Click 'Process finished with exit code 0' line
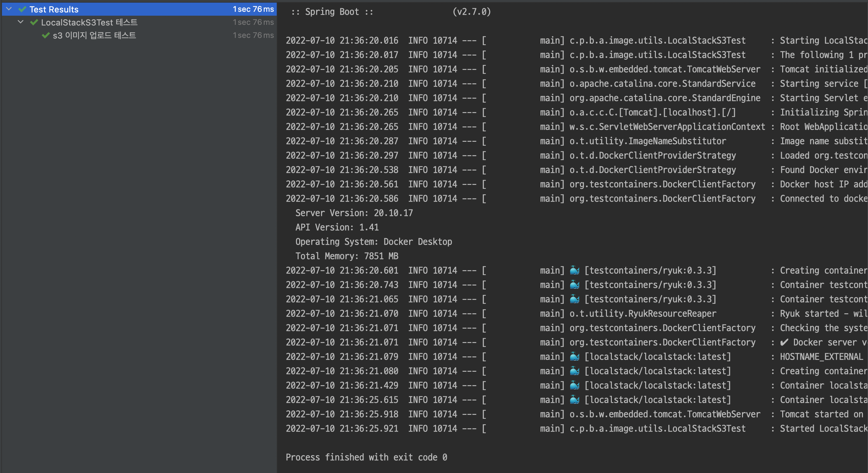This screenshot has width=868, height=473. (366, 457)
